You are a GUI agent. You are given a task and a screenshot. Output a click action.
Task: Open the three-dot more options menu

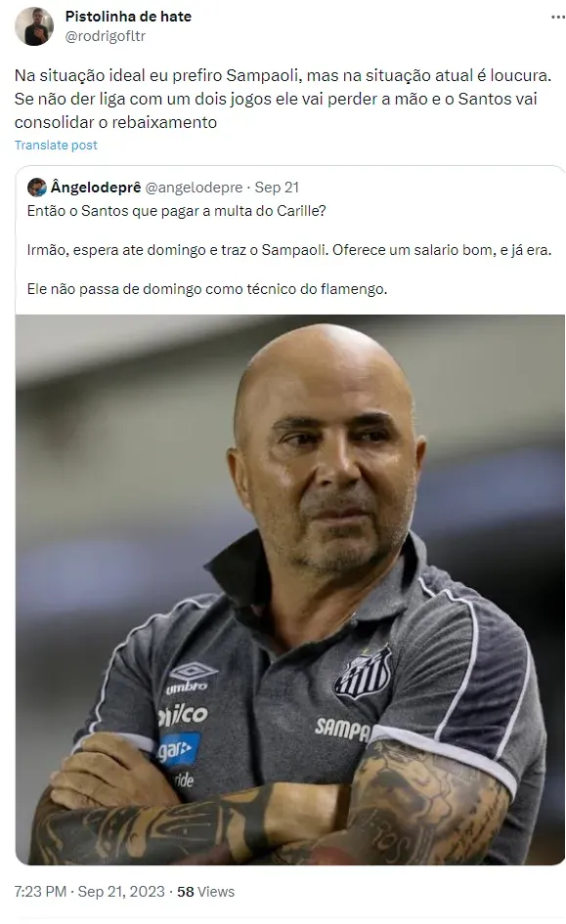[x=558, y=17]
